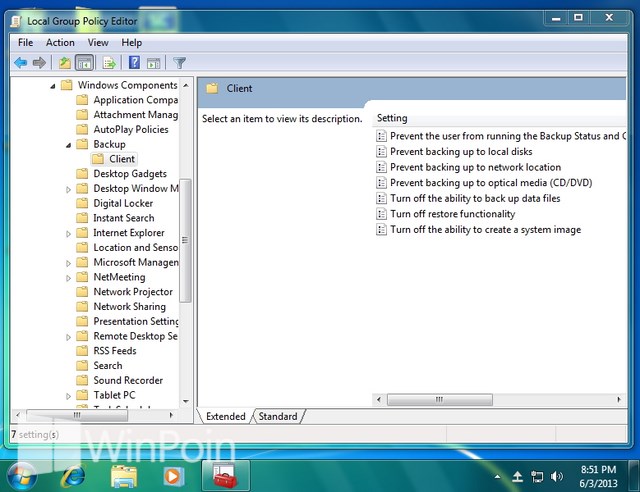
Task: Toggle the Show/Hide Console Tree icon
Action: (84, 63)
